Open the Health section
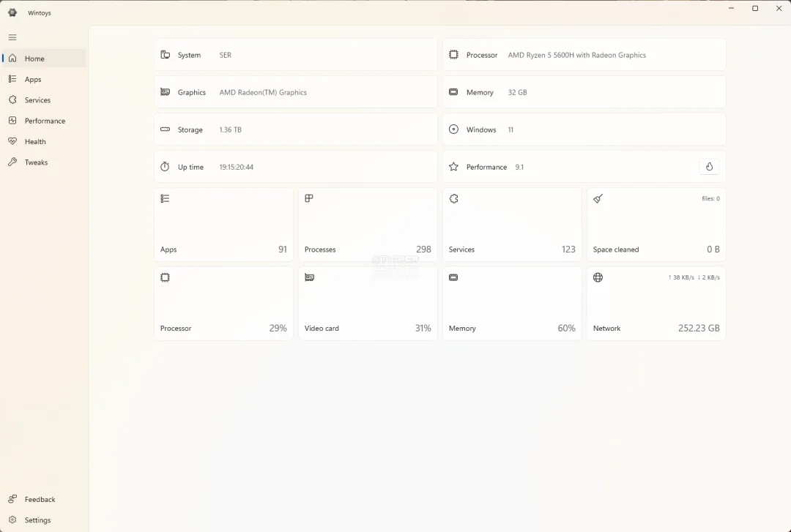The image size is (791, 532). click(x=44, y=141)
